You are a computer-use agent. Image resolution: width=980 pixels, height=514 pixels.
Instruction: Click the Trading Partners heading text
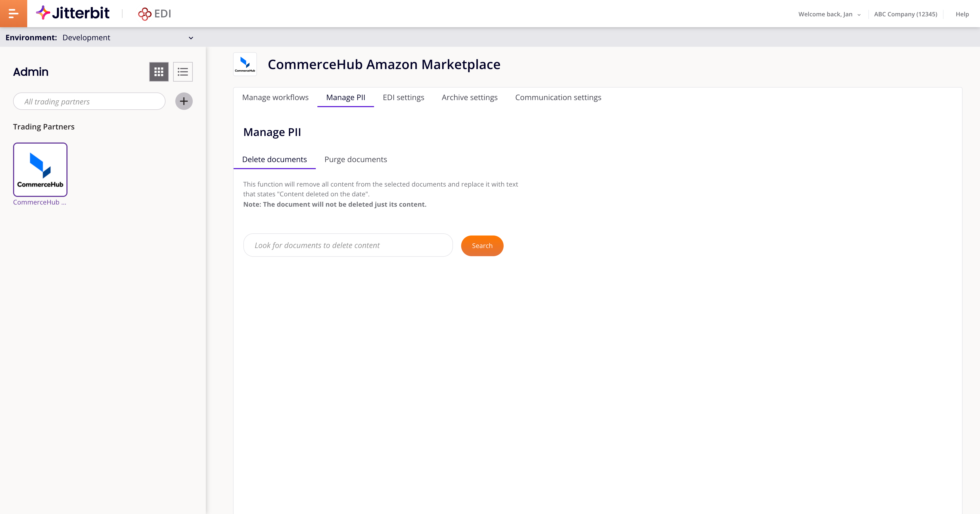click(x=44, y=127)
